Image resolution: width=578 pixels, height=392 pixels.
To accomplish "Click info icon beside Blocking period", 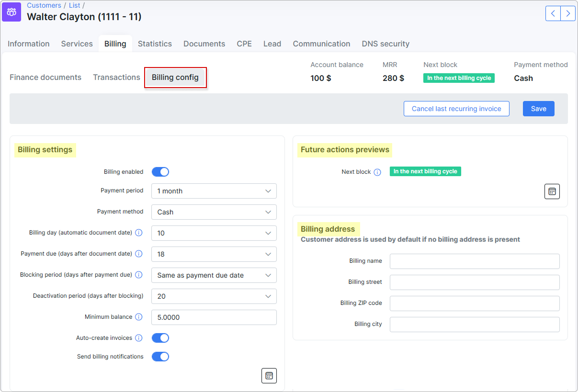I will tap(139, 275).
